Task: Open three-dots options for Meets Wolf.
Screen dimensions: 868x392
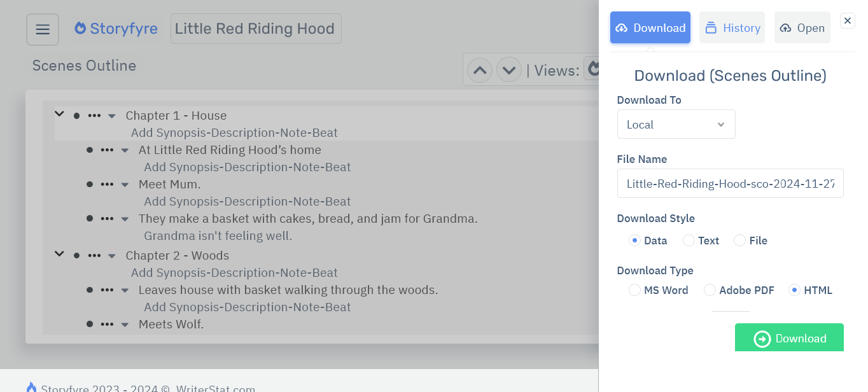Action: coord(107,325)
